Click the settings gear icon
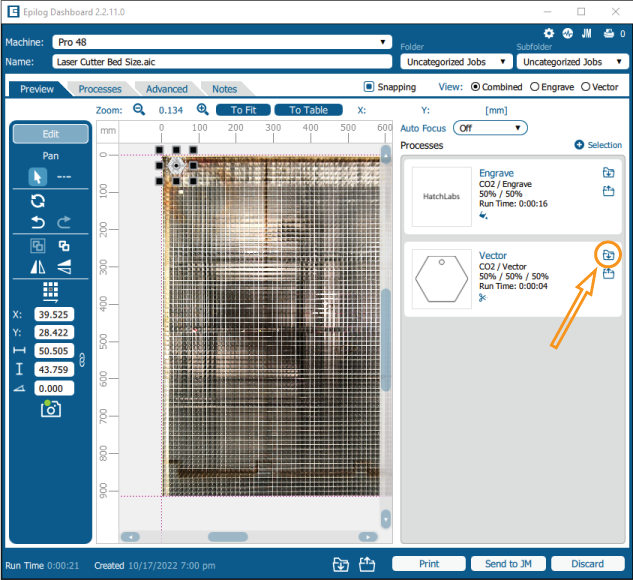Image resolution: width=633 pixels, height=580 pixels. [548, 33]
